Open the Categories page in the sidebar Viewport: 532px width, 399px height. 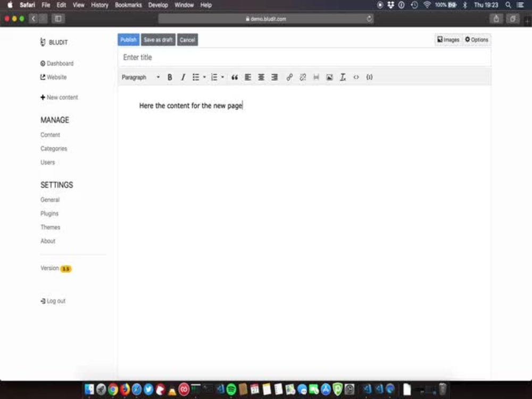(53, 148)
